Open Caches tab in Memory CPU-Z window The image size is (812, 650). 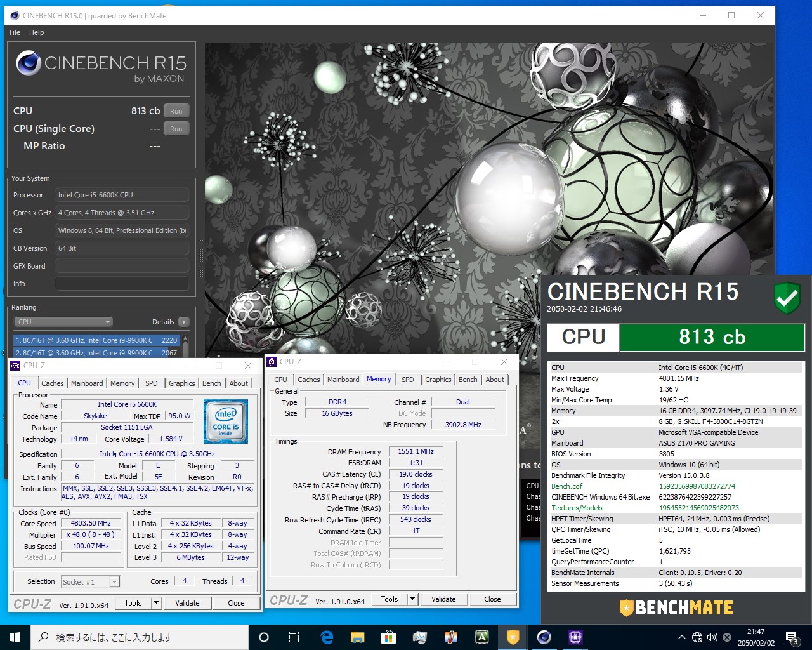coord(309,380)
